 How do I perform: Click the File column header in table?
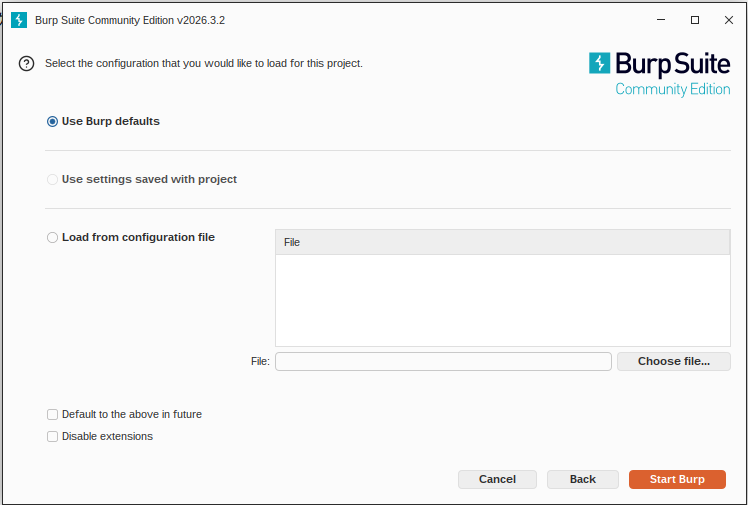point(502,242)
